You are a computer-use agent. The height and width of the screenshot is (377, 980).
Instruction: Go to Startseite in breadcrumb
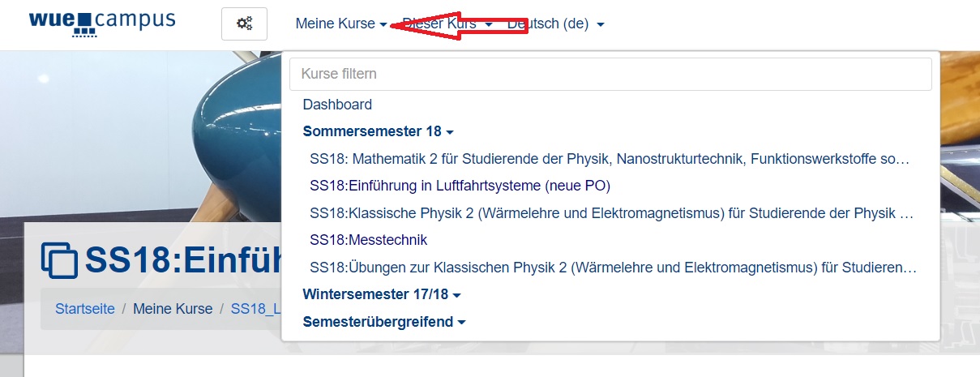click(84, 309)
